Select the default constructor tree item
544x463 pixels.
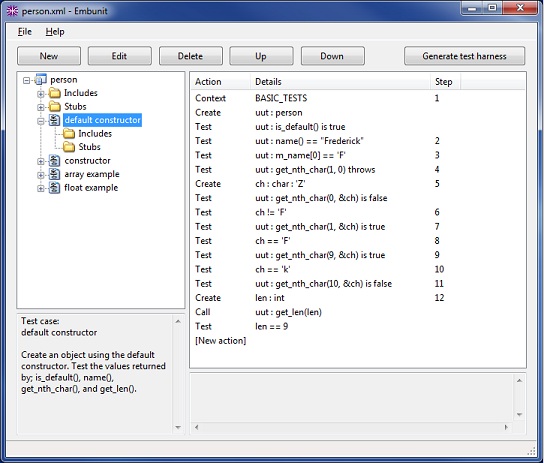102,120
